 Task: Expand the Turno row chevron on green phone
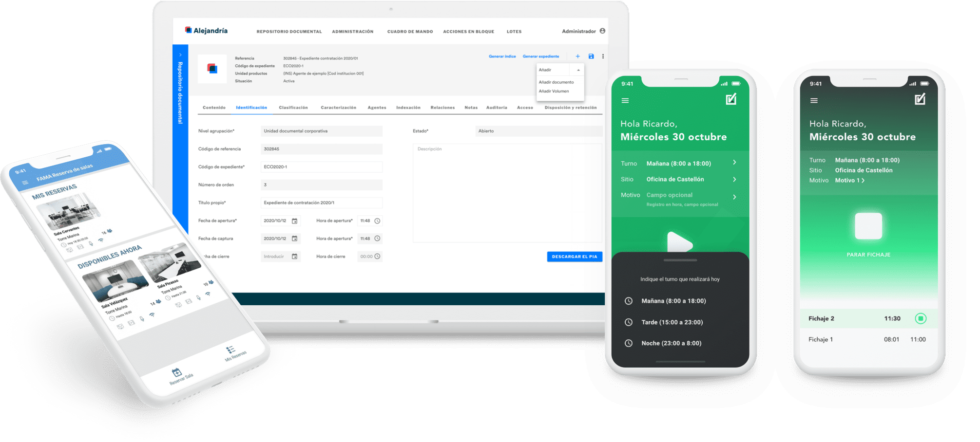tap(734, 163)
